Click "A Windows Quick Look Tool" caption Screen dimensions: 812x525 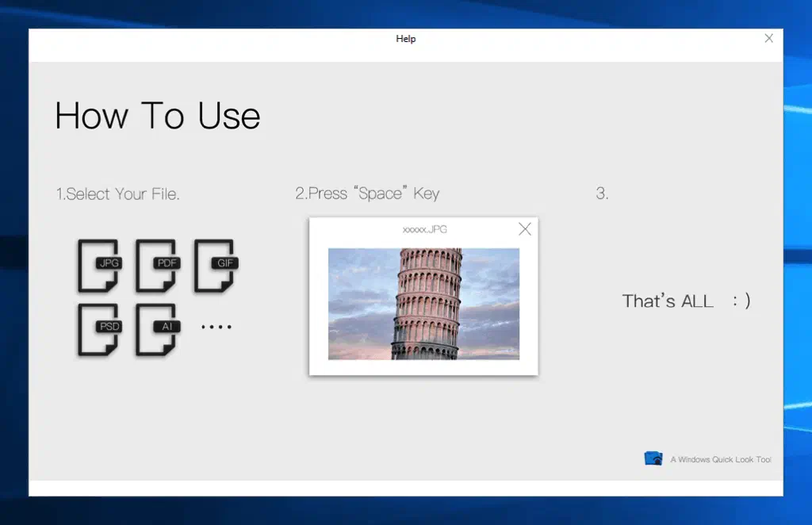tap(720, 459)
